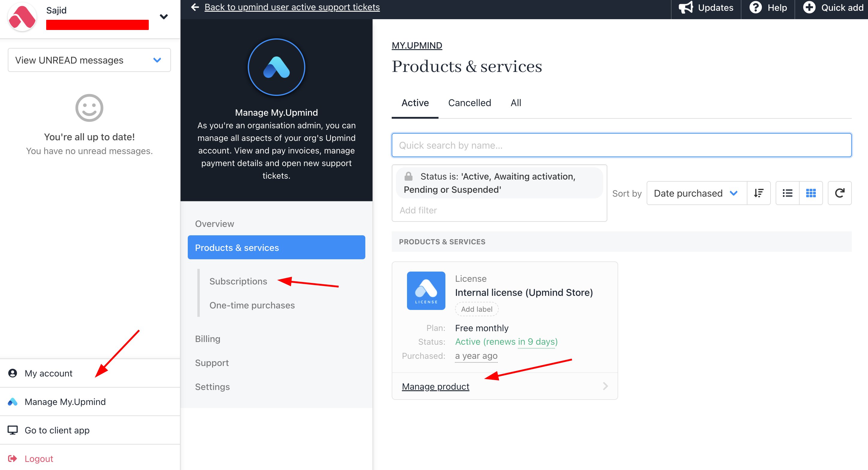868x470 pixels.
Task: Go to client app
Action: tap(90, 430)
